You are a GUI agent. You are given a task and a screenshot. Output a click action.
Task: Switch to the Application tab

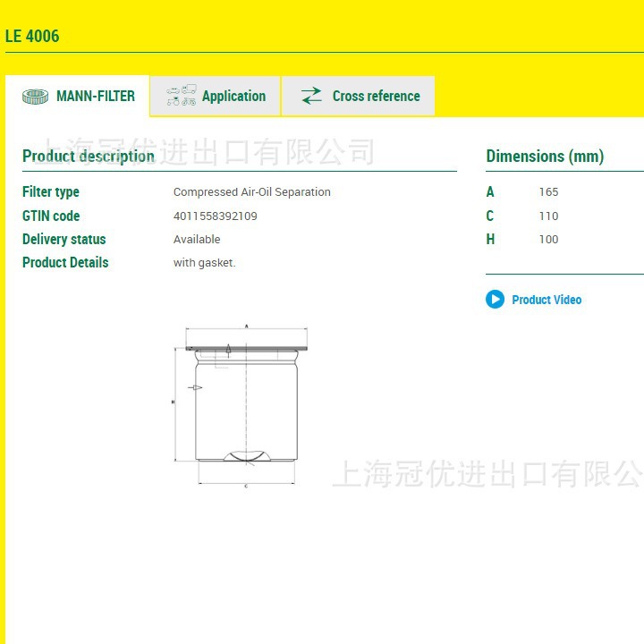point(216,96)
